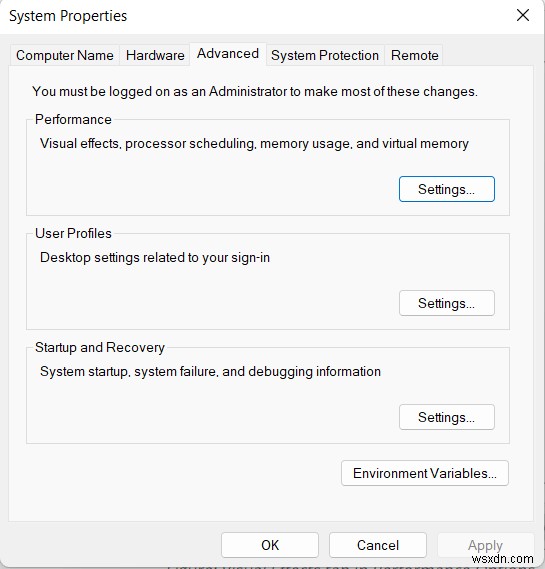Click the System Properties window title
This screenshot has height=569, width=545.
tap(68, 16)
